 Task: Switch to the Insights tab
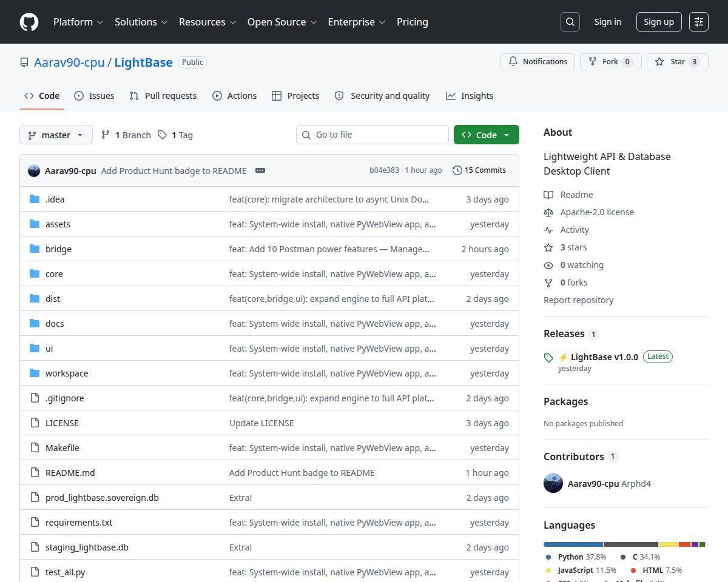pyautogui.click(x=470, y=96)
